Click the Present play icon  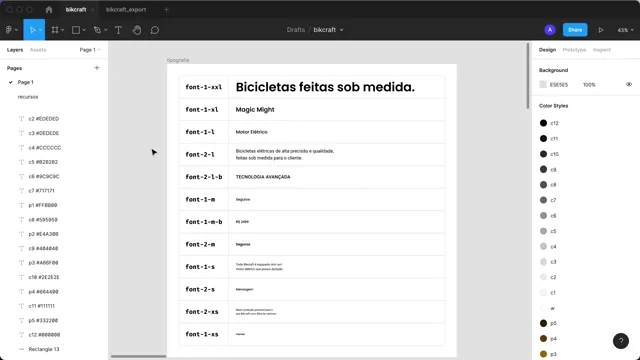[x=601, y=30]
